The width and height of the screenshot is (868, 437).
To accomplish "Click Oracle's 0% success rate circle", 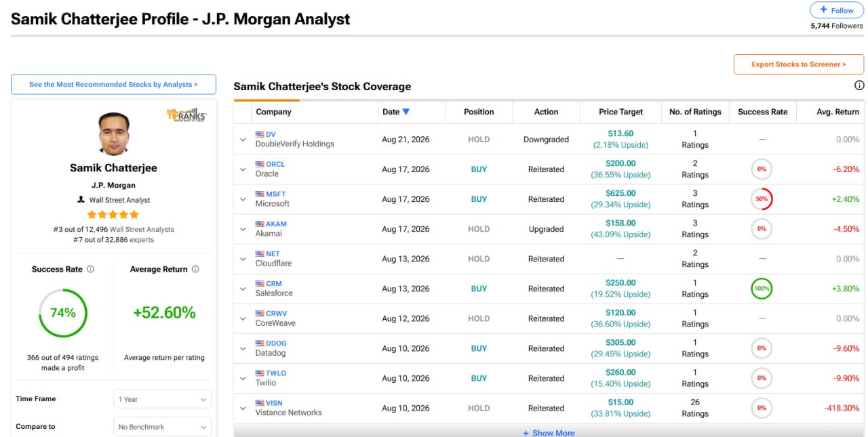I will (762, 169).
